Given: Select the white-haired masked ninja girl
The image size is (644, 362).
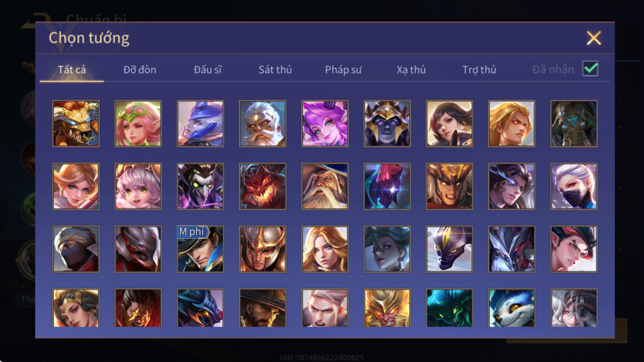Looking at the screenshot, I should tap(574, 186).
